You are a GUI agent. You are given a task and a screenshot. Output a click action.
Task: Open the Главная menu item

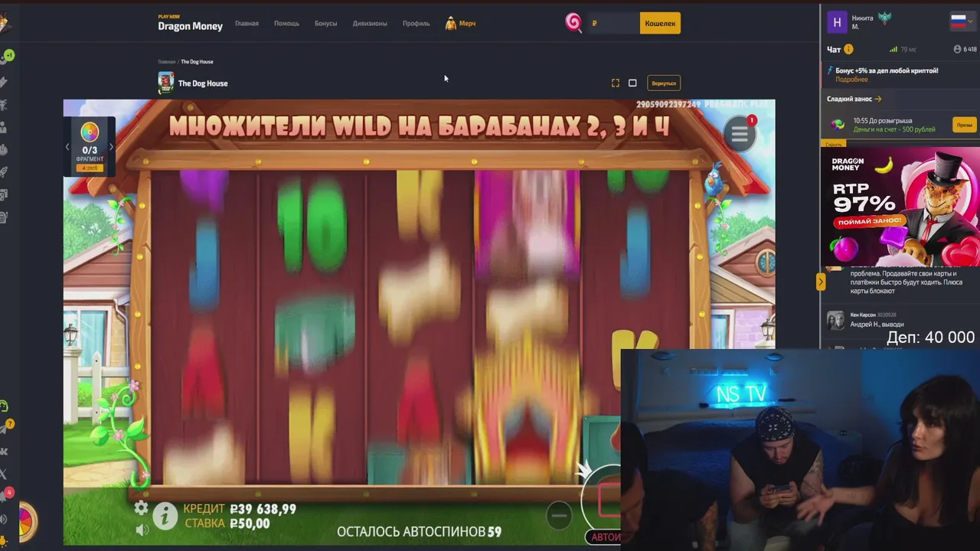[x=247, y=23]
